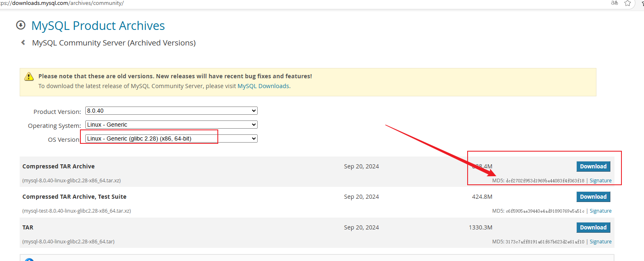Click the back chevron before MySQL Community Server
The height and width of the screenshot is (261, 644).
pyautogui.click(x=23, y=43)
